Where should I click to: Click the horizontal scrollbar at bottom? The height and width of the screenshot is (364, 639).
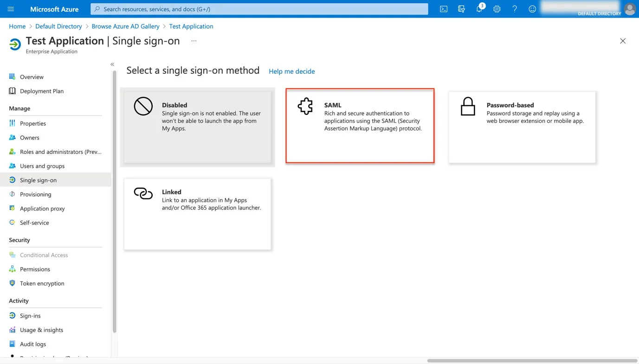tap(532, 361)
